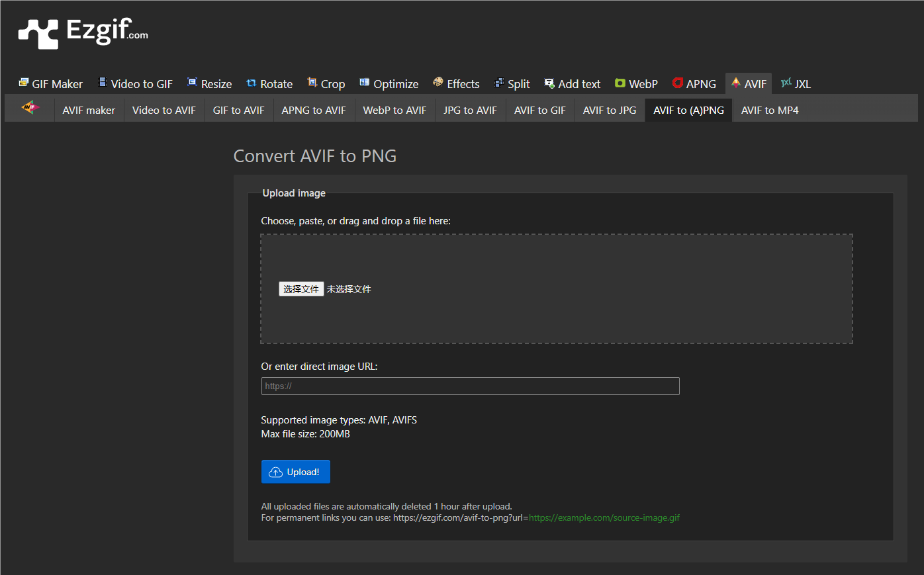This screenshot has height=575, width=924.
Task: Open GIF Maker tool
Action: point(51,84)
